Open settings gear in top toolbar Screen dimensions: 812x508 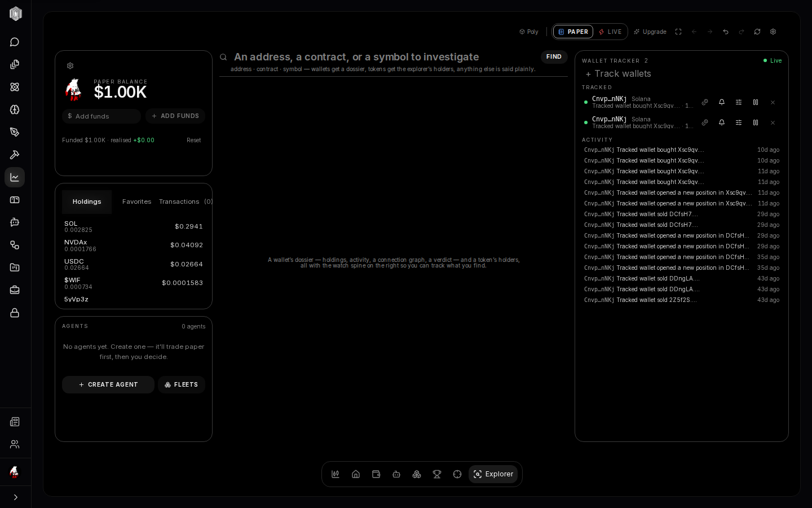coord(773,32)
